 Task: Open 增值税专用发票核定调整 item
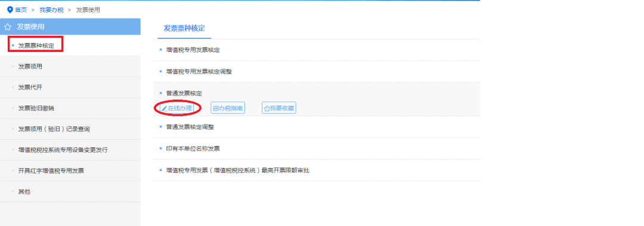coord(199,71)
